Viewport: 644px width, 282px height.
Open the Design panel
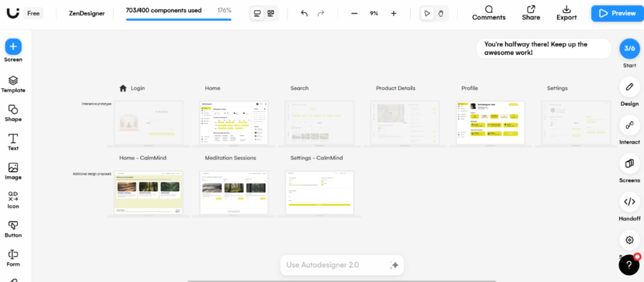[630, 87]
